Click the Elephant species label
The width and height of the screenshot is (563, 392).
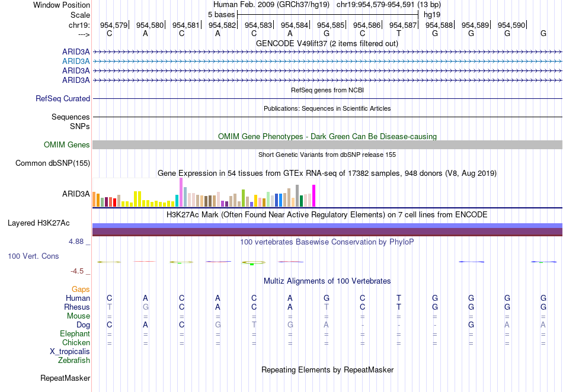click(75, 334)
